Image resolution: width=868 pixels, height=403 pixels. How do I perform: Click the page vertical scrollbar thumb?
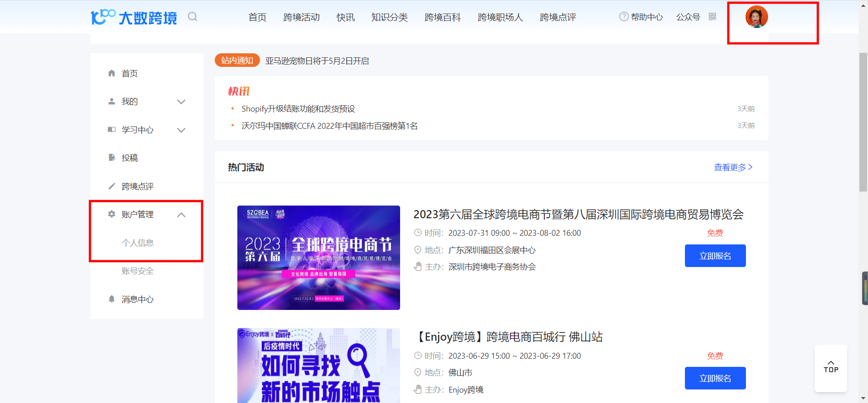(863, 122)
